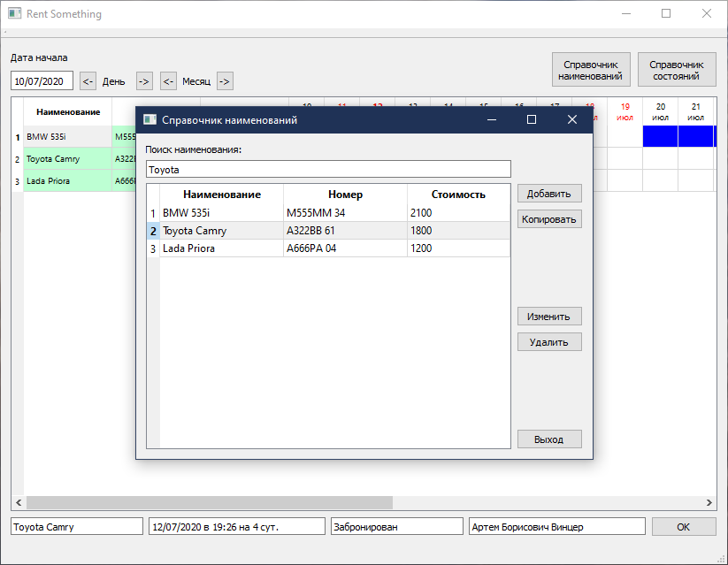Screen dimensions: 728x565
Task: Click the Копировать button
Action: 549,219
